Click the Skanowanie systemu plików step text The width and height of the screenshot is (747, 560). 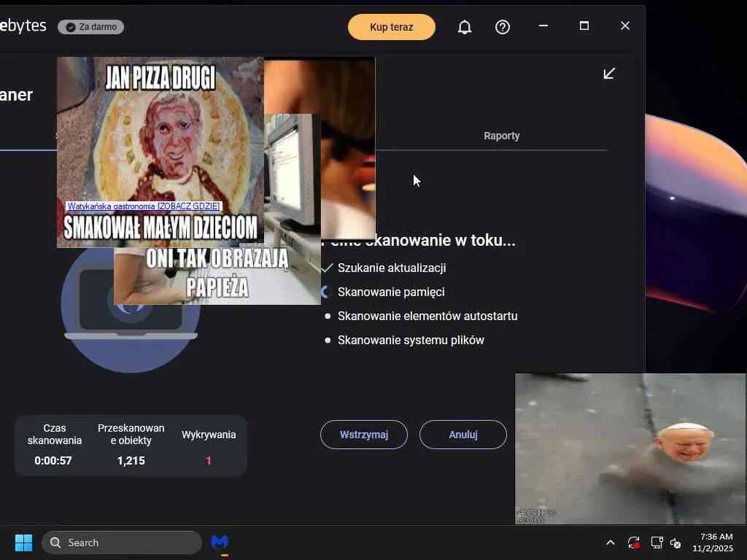[411, 340]
